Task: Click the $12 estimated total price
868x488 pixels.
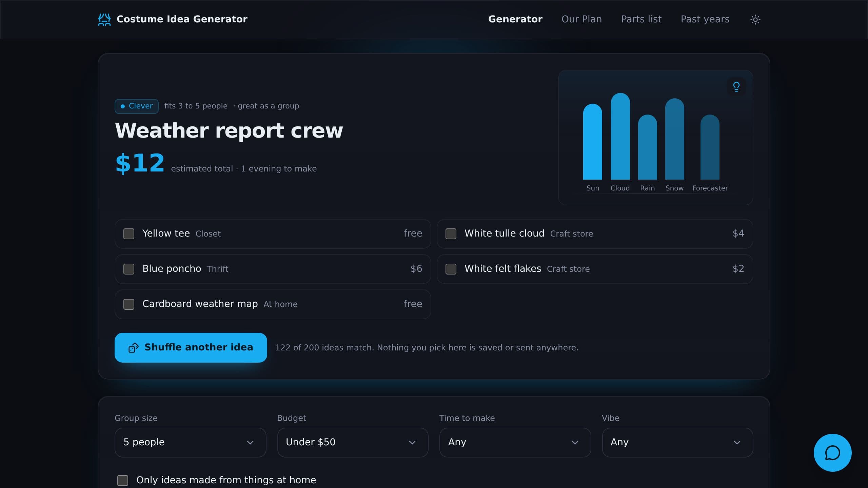Action: click(140, 163)
